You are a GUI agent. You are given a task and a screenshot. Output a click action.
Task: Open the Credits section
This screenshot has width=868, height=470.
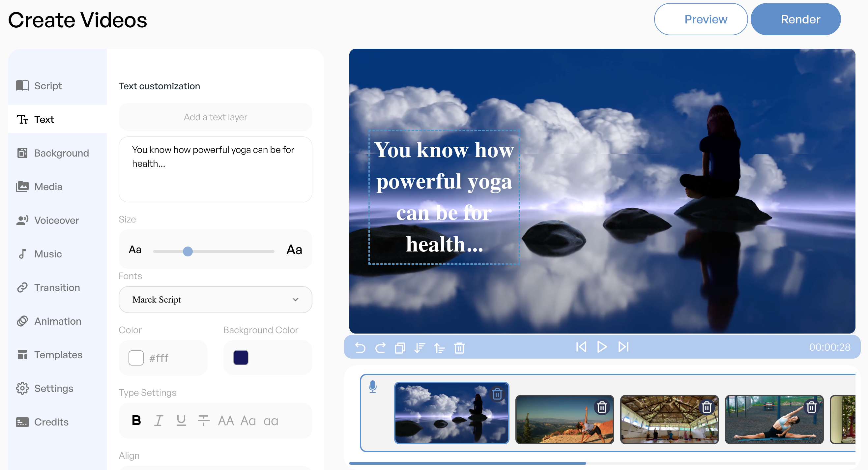(x=42, y=422)
